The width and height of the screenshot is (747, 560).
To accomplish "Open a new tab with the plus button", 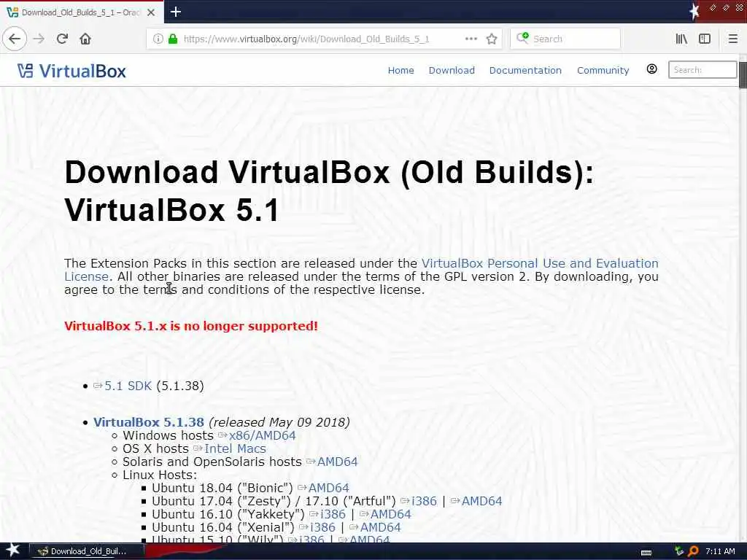I will pyautogui.click(x=176, y=12).
